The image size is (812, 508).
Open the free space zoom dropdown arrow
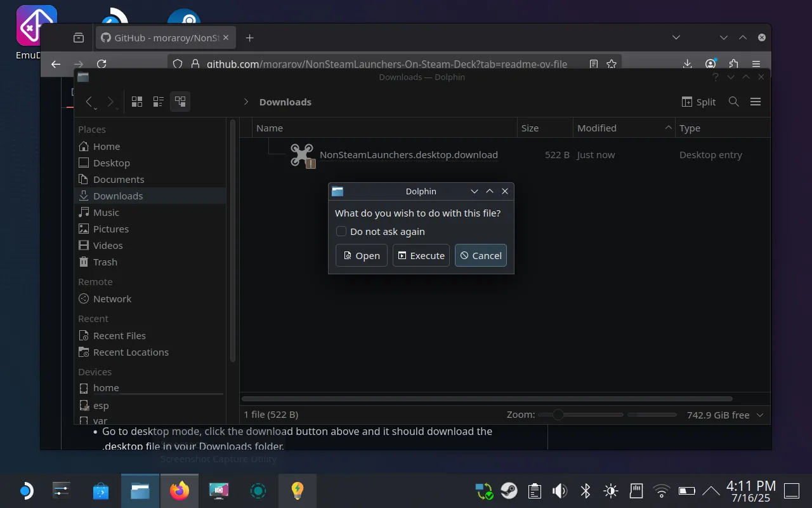tap(759, 415)
